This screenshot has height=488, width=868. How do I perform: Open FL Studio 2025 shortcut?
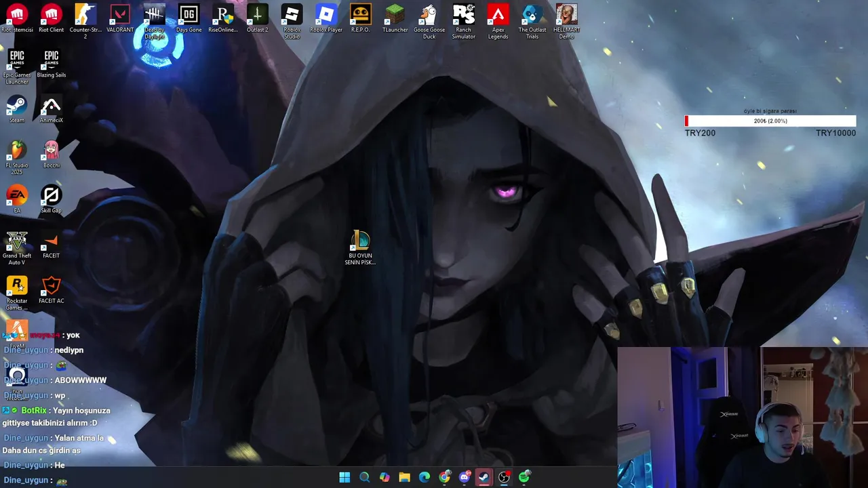coord(17,157)
